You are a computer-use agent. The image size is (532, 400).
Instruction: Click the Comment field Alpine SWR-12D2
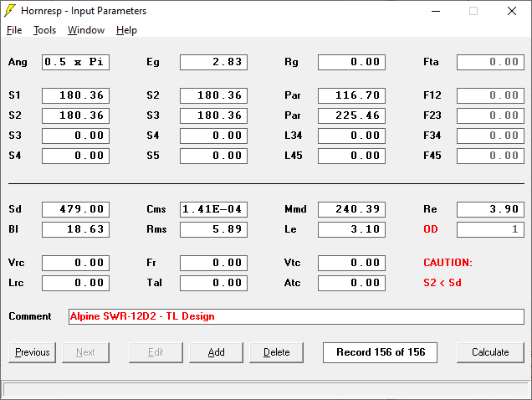point(296,316)
